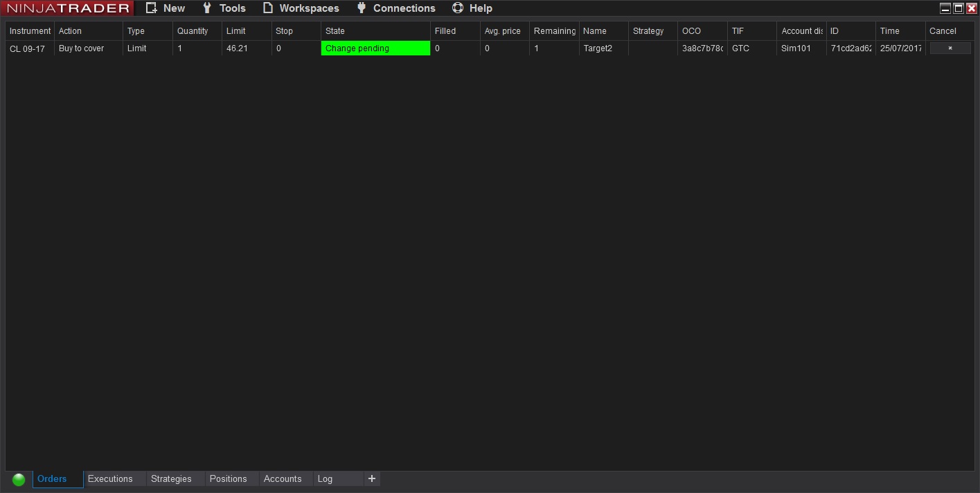The height and width of the screenshot is (493, 980).
Task: Switch to the Positions tab
Action: (233, 479)
